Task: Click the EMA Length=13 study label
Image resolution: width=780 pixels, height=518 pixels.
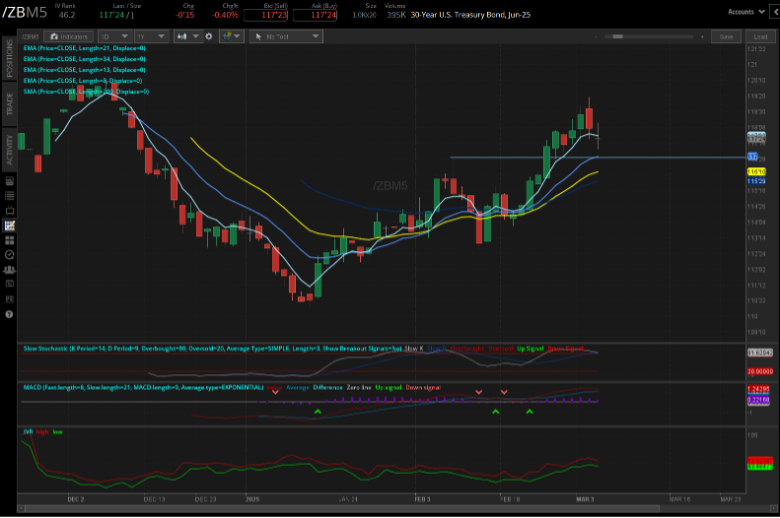Action: point(84,70)
